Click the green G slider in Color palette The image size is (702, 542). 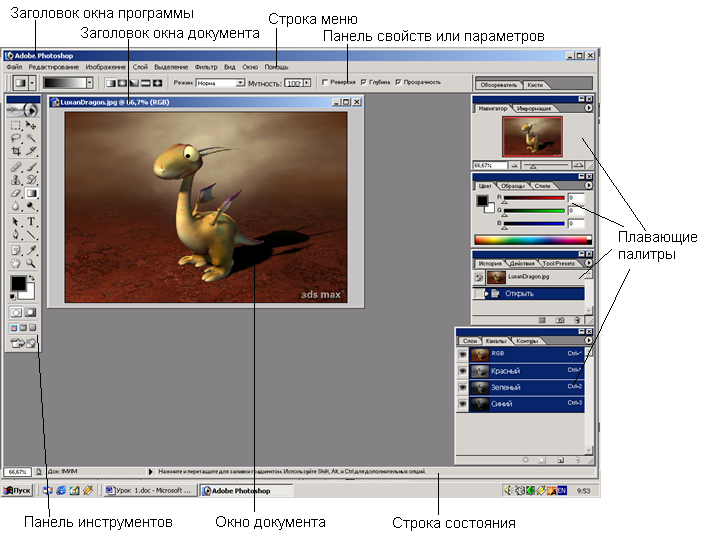[534, 211]
